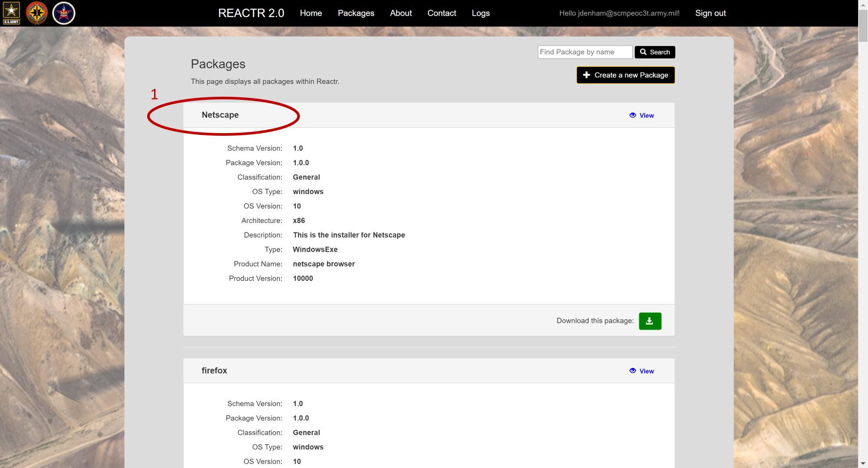Viewport: 868px width, 468px height.
Task: Open the REACTR 2.0 brand link
Action: pos(251,13)
